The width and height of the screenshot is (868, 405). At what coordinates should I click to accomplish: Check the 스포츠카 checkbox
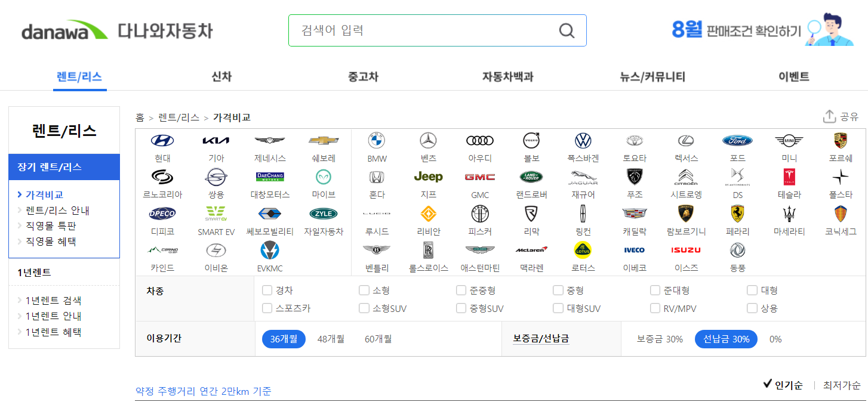pyautogui.click(x=267, y=308)
